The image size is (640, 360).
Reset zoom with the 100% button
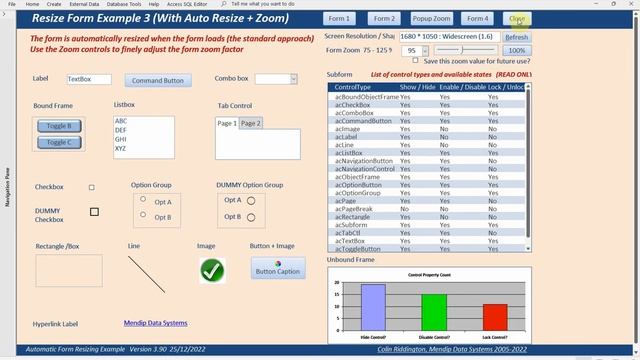(x=517, y=51)
